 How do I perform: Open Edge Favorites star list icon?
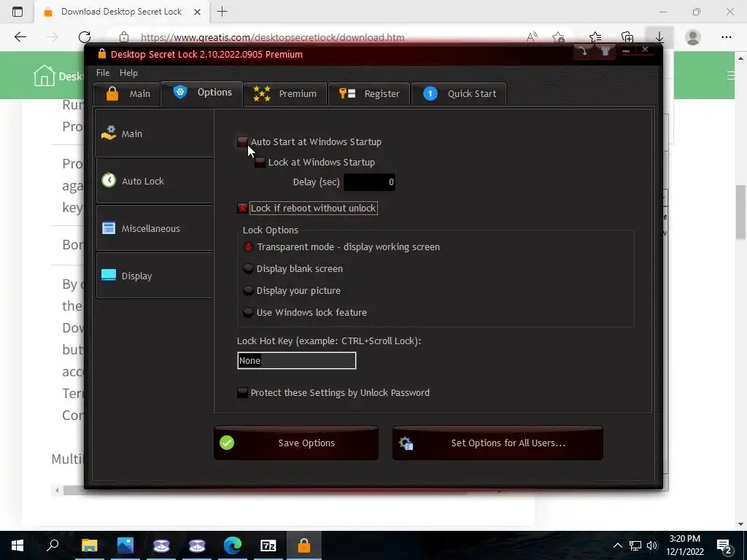click(x=595, y=37)
